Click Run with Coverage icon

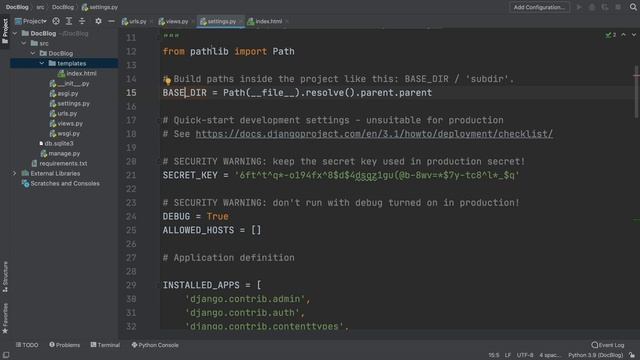pos(605,7)
